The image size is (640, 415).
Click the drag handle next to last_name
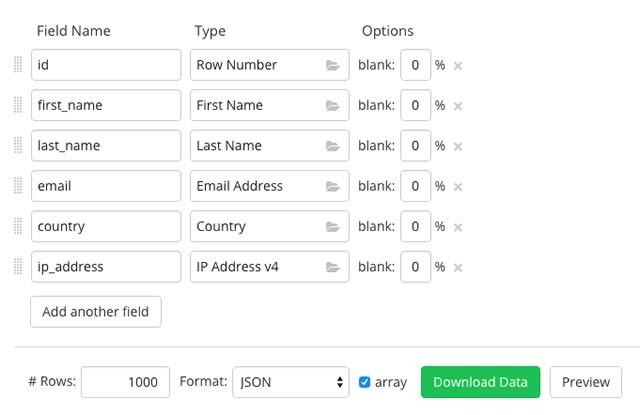[18, 146]
